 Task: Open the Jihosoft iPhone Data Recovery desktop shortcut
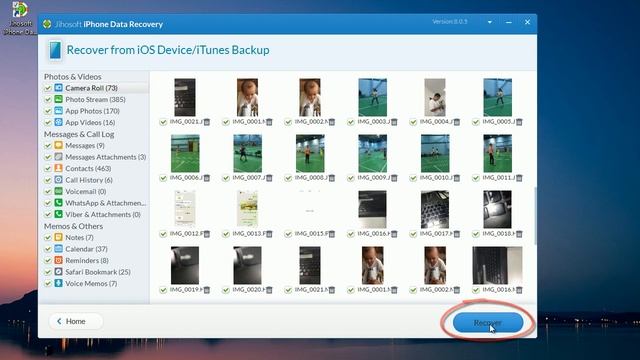tap(19, 18)
